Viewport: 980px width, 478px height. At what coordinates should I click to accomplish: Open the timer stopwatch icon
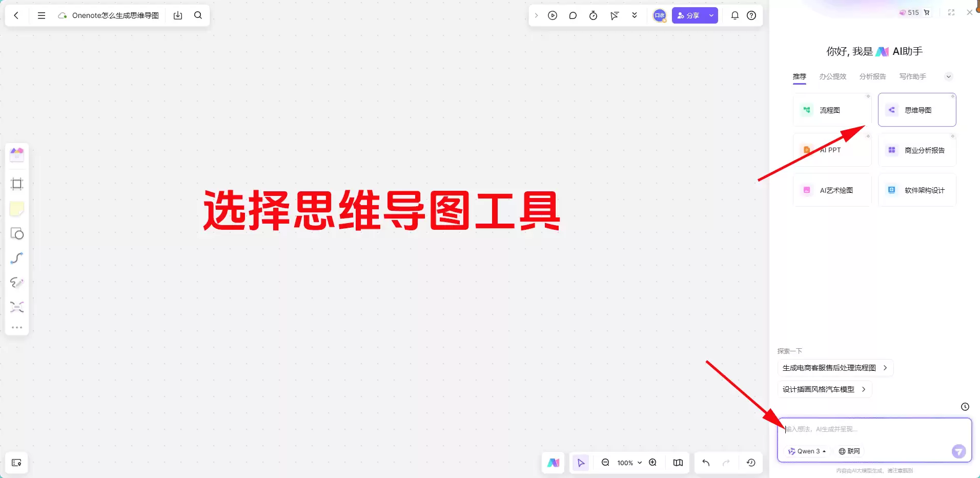coord(594,15)
